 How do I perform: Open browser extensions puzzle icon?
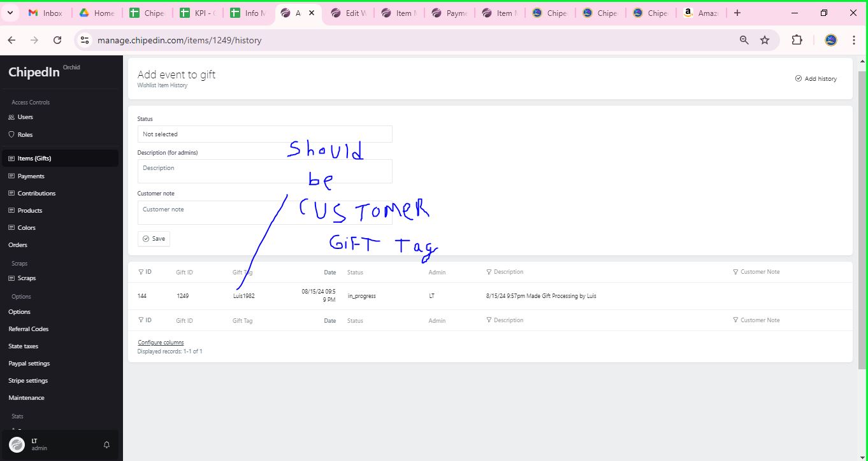point(797,40)
